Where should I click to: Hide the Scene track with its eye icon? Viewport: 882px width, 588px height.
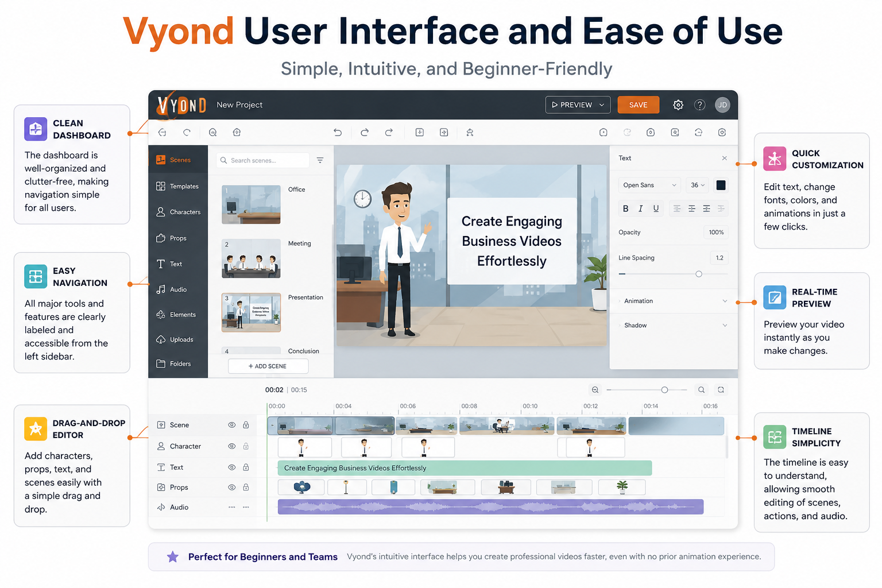[232, 425]
